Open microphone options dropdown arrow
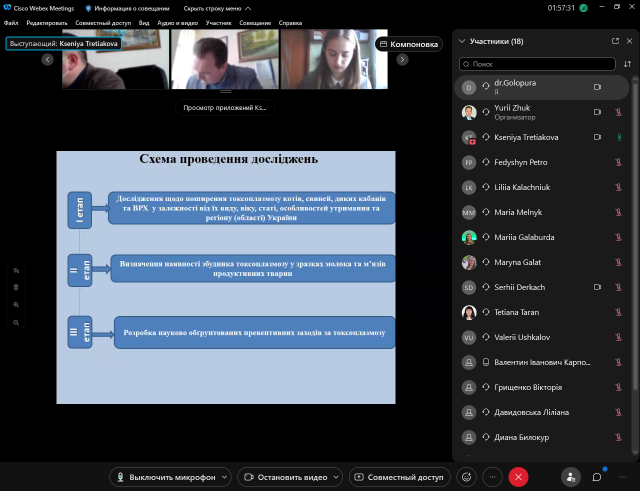The width and height of the screenshot is (640, 491). click(224, 477)
